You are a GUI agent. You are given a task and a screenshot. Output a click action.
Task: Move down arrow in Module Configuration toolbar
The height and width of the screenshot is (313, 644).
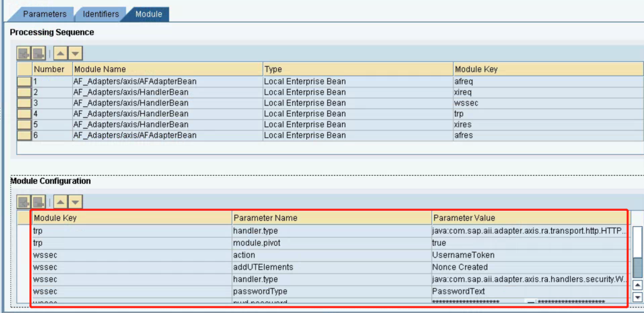coord(76,202)
